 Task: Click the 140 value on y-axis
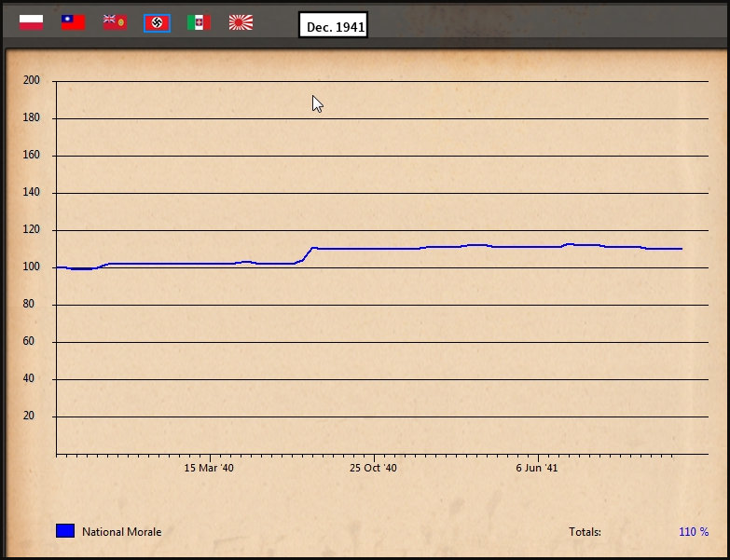click(32, 193)
